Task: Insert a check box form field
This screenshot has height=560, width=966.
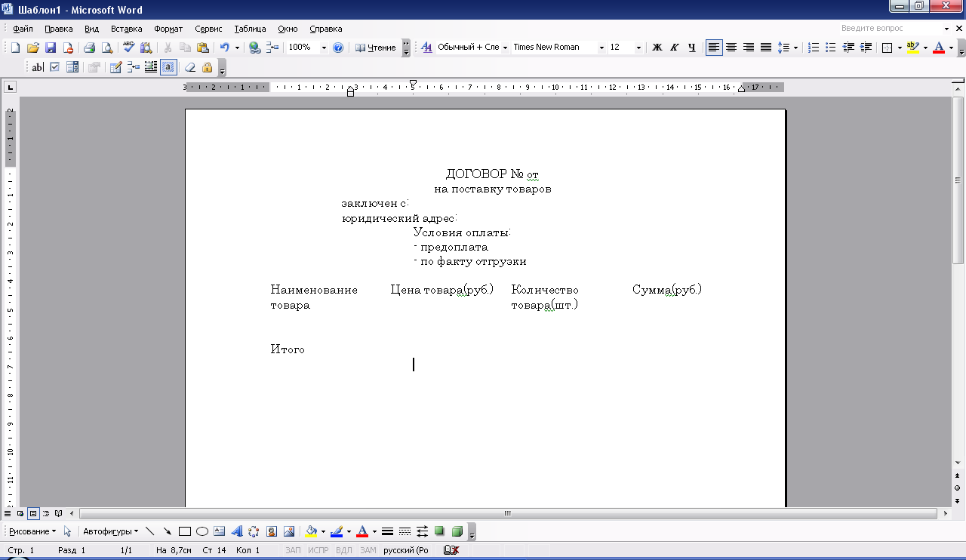Action: [x=54, y=67]
